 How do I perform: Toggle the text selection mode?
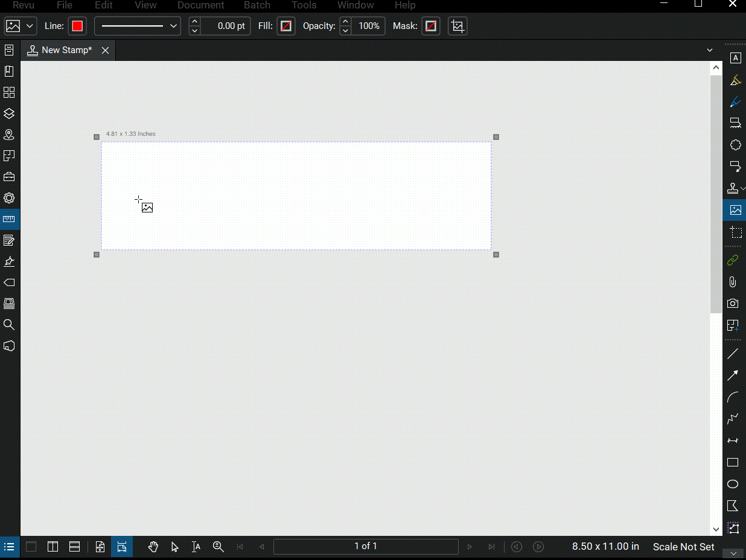tap(196, 547)
